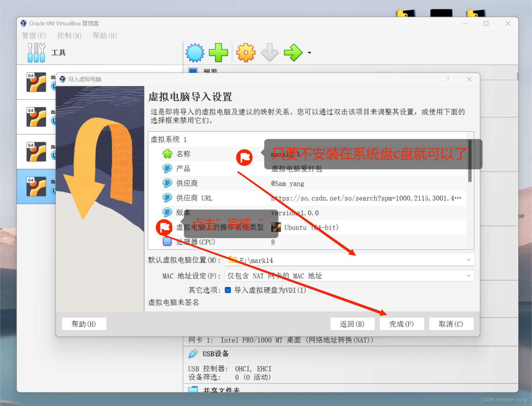
Task: Close the 导入虚拟电脑 dialog
Action: pos(469,79)
